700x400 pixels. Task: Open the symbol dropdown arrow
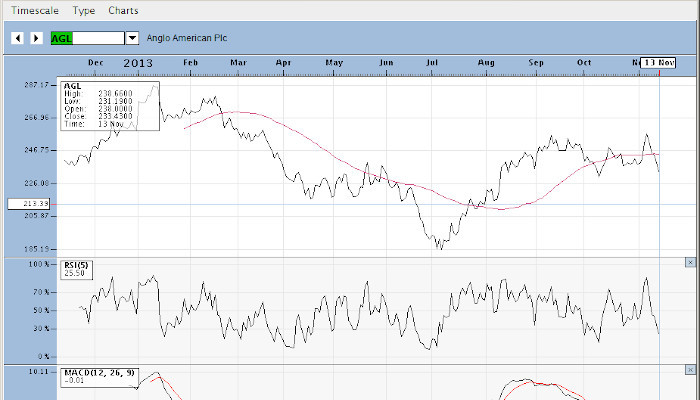[x=131, y=38]
